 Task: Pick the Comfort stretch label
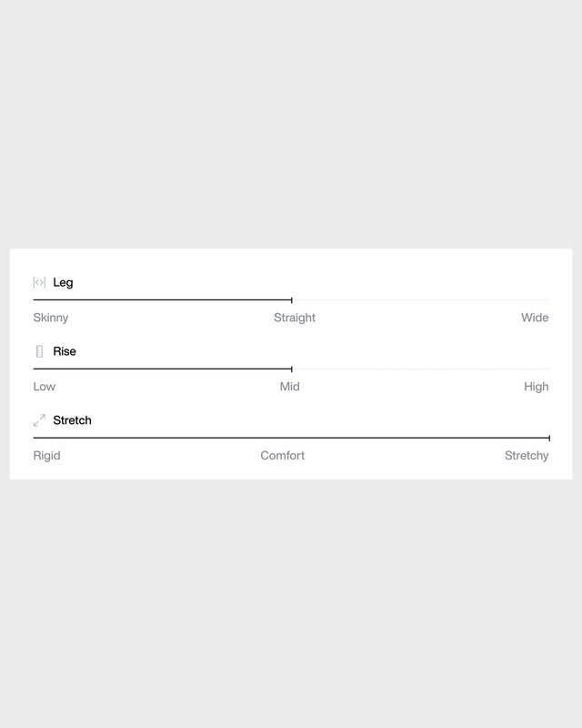[x=283, y=456]
